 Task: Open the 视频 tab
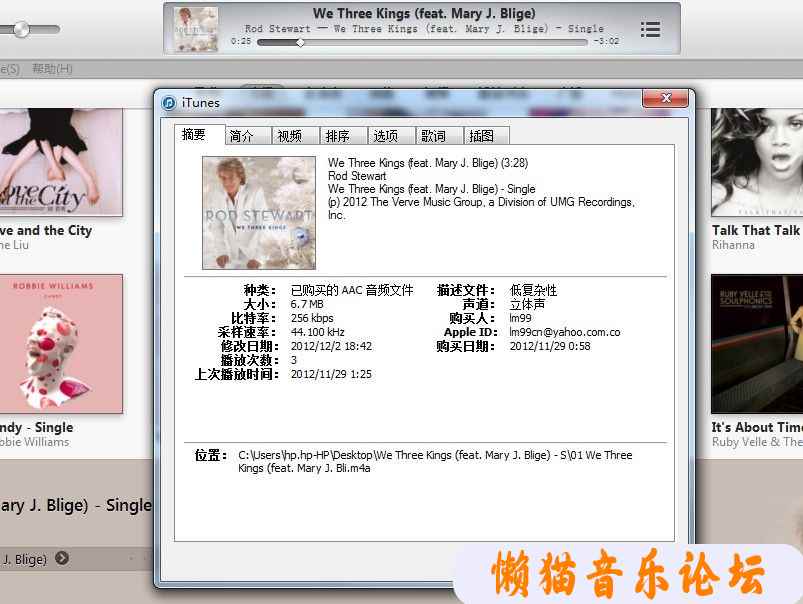click(295, 136)
